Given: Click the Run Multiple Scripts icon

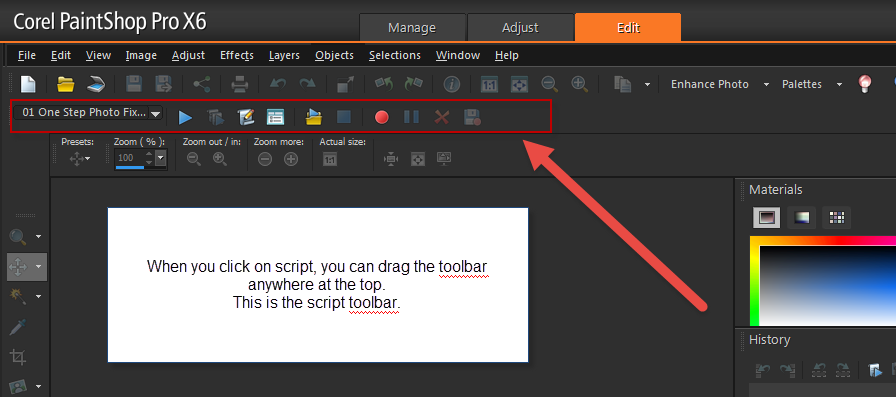Looking at the screenshot, I should (x=215, y=118).
